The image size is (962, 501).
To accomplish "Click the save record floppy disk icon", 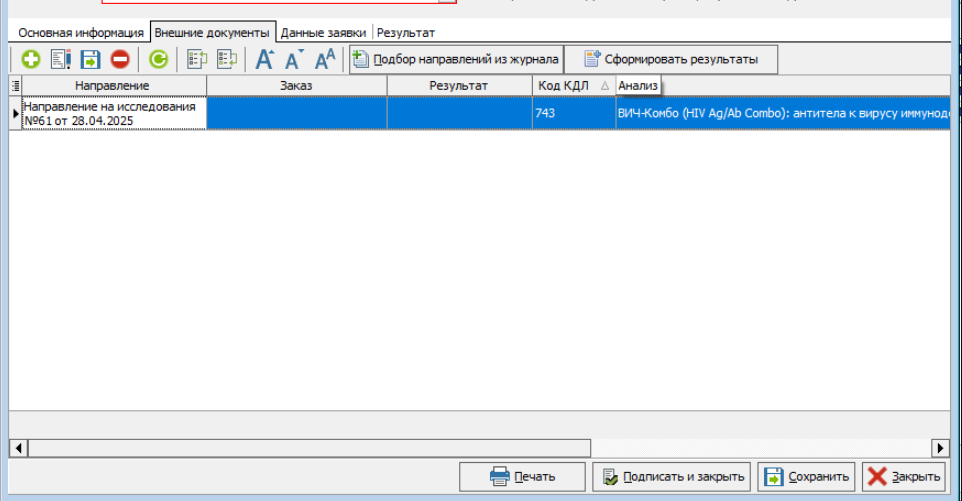I will pyautogui.click(x=90, y=60).
